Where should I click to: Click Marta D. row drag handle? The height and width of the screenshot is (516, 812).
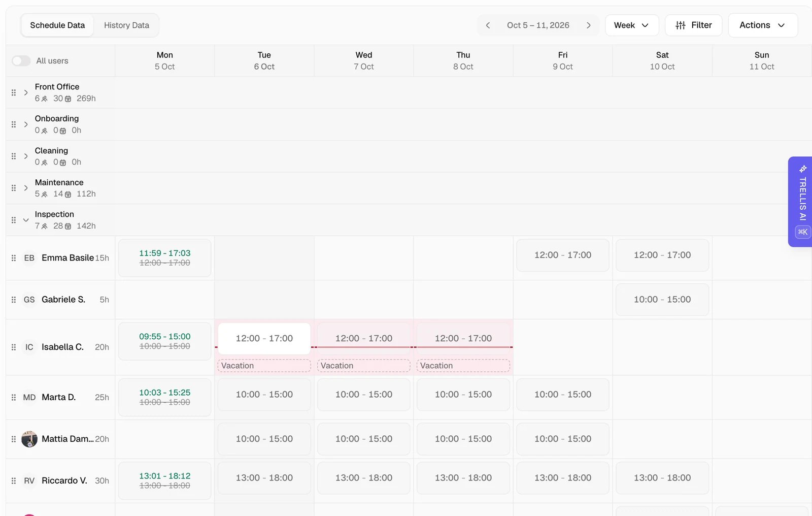point(14,397)
